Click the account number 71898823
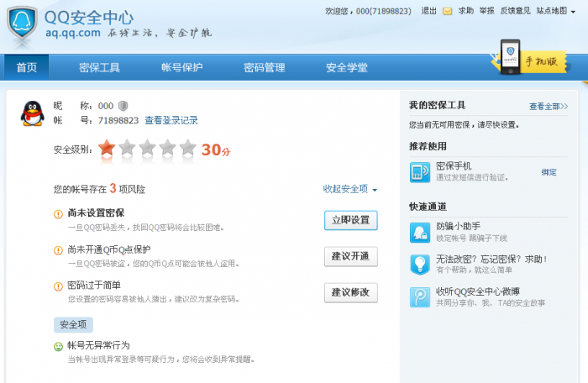This screenshot has width=588, height=383. (118, 120)
